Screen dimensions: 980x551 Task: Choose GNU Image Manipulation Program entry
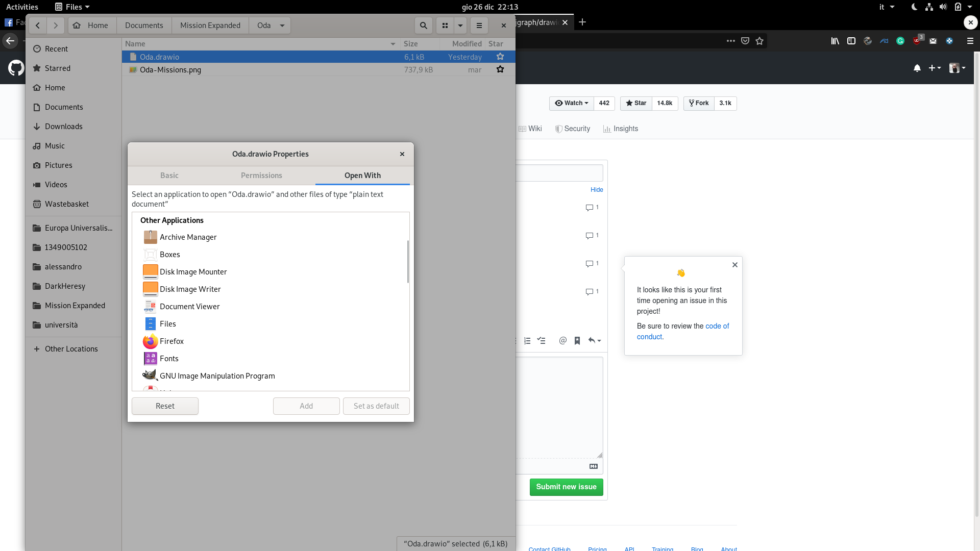[217, 375]
